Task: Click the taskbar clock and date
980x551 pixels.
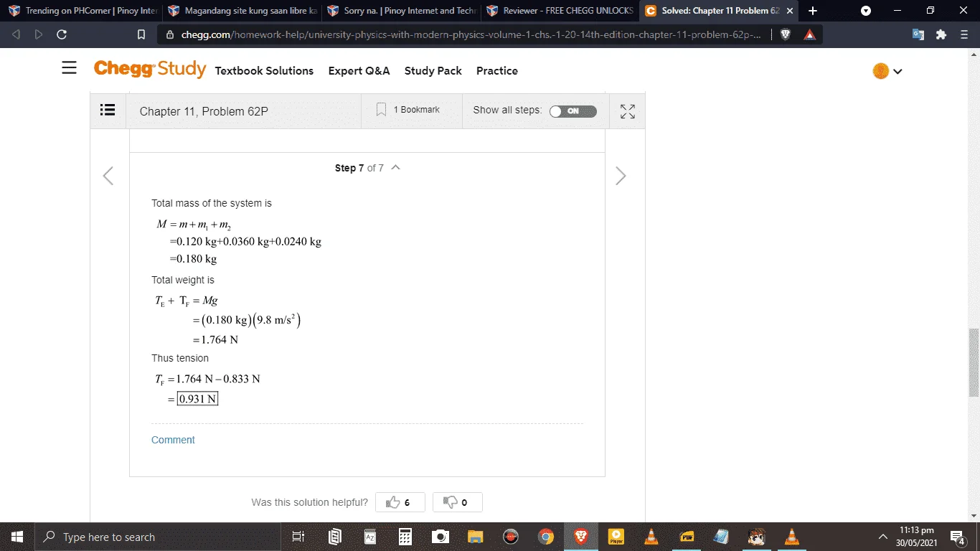Action: pos(917,537)
